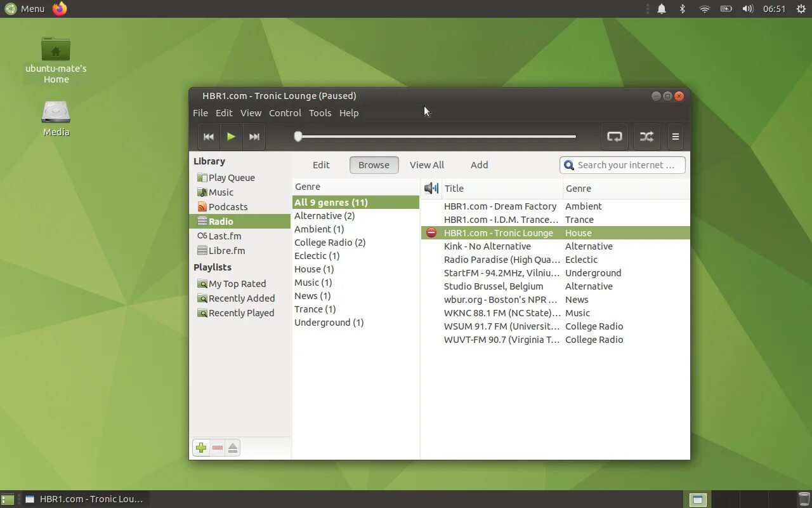Open the Tools menu
This screenshot has height=508, width=812.
click(320, 113)
